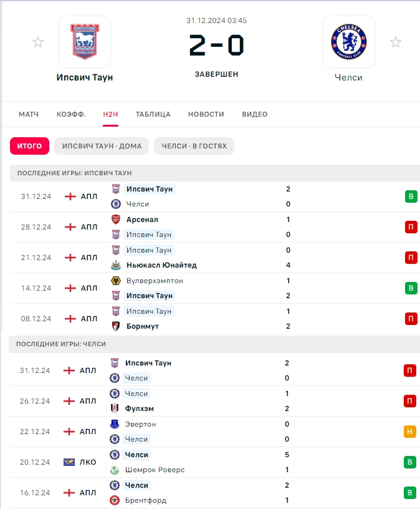Toggle the favorite star next to Chelsea
The height and width of the screenshot is (509, 420).
tap(395, 42)
